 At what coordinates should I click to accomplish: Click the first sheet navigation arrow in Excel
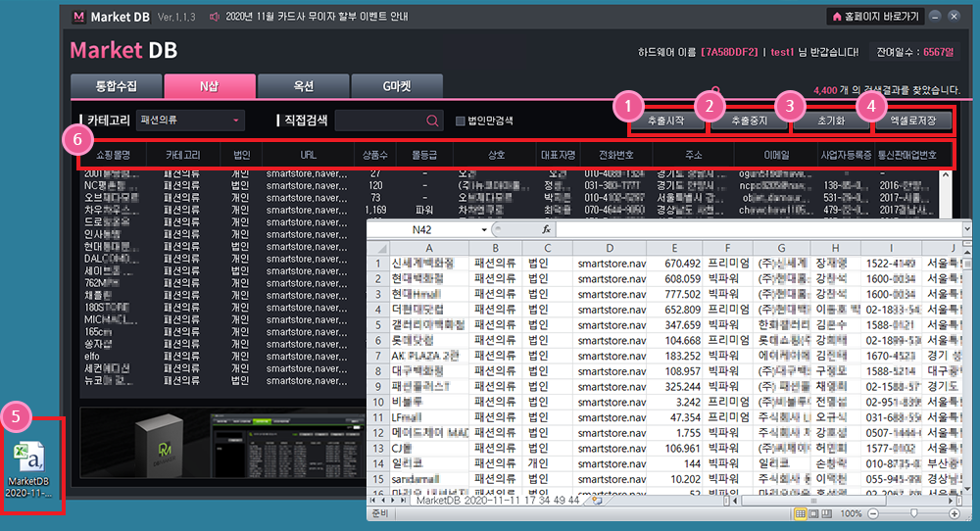[x=373, y=501]
